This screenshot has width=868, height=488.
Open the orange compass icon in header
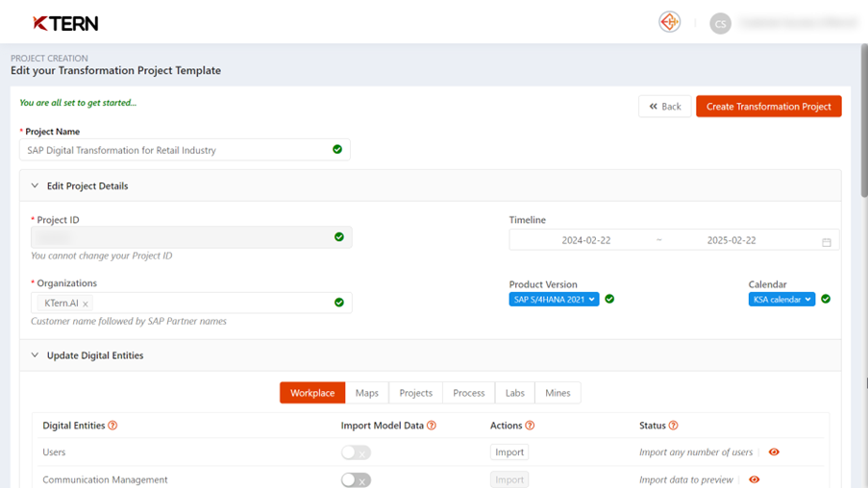[x=669, y=22]
